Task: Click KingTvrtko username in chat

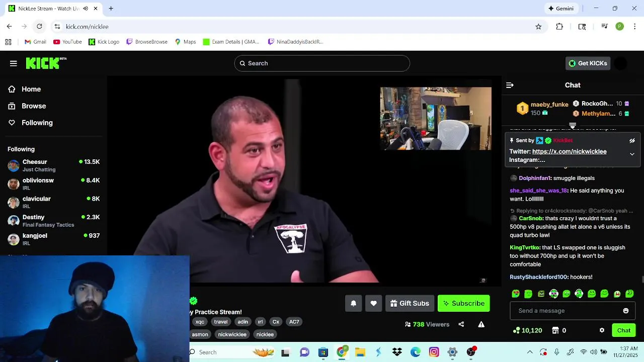Action: (525, 247)
